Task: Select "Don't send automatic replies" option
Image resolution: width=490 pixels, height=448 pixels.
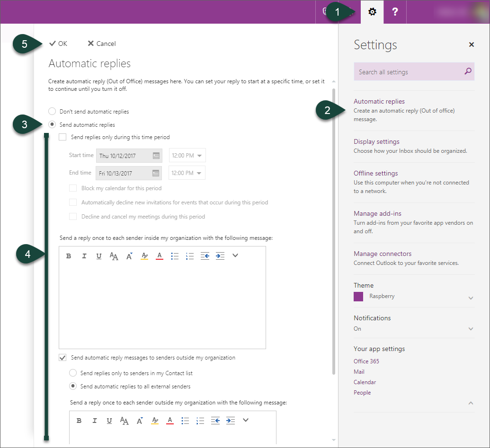Action: [x=52, y=112]
